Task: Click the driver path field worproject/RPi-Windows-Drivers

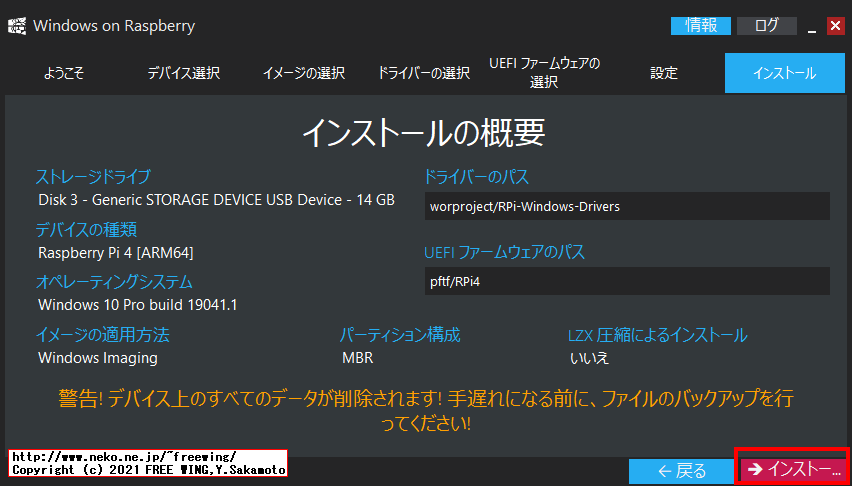Action: tap(627, 206)
